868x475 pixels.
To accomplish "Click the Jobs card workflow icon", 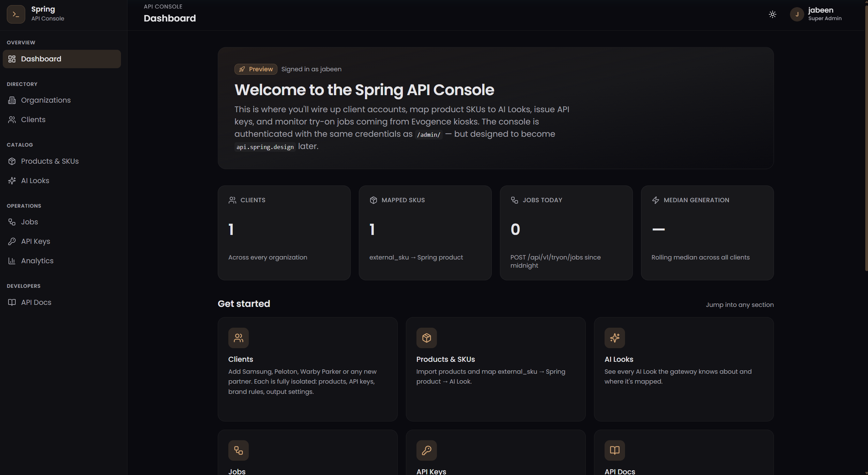I will 239,450.
